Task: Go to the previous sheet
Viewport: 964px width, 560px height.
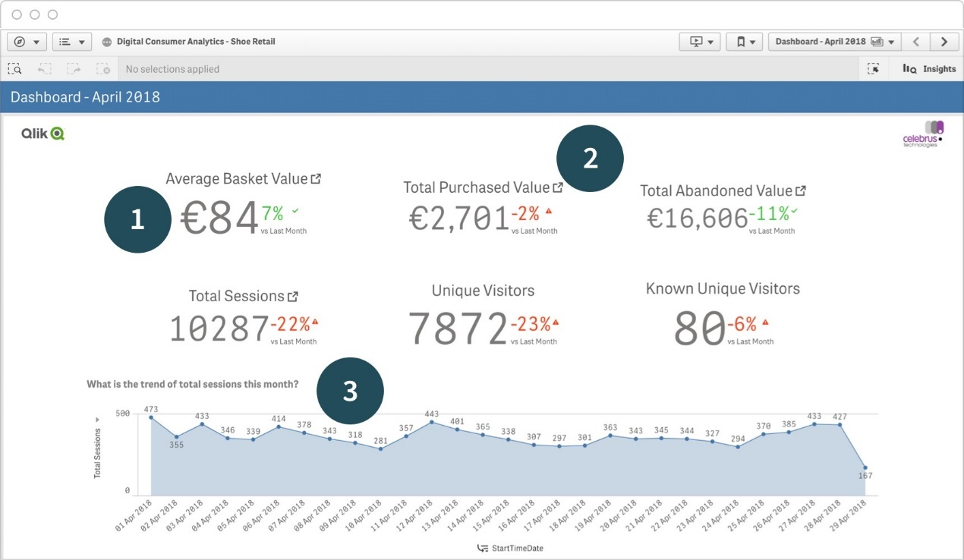Action: [917, 42]
